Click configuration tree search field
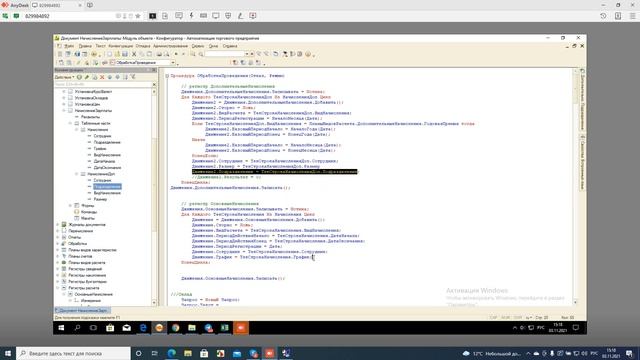The width and height of the screenshot is (640, 360). coord(103,84)
